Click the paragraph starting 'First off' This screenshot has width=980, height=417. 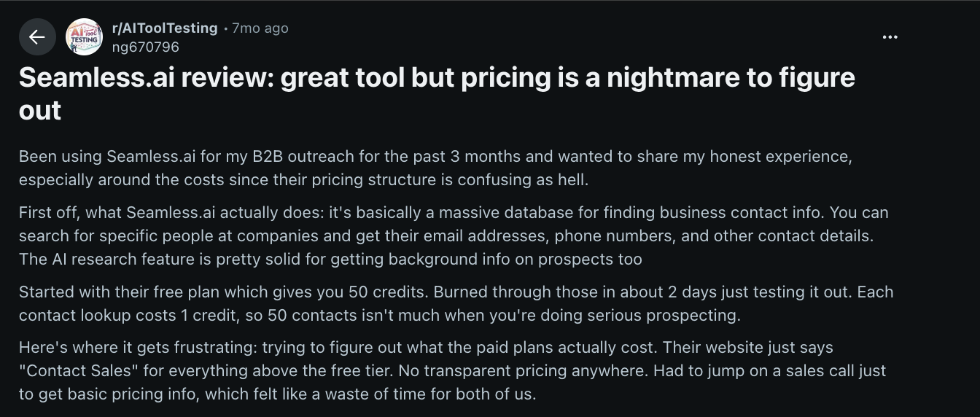[452, 213]
